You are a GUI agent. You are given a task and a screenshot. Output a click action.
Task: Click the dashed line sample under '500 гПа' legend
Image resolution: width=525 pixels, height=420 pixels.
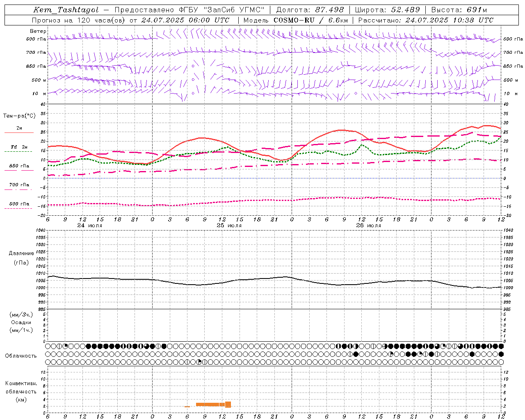click(18, 208)
